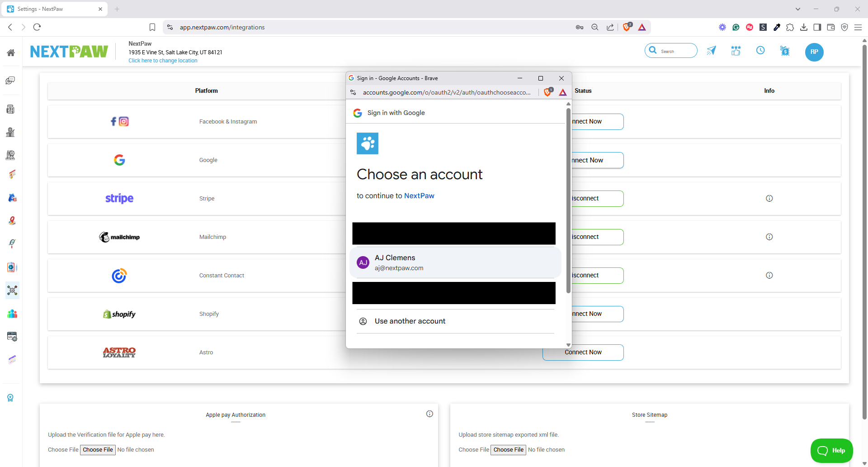This screenshot has height=467, width=868.
Task: Click the red awning shop sidebar icon
Action: coord(12,174)
